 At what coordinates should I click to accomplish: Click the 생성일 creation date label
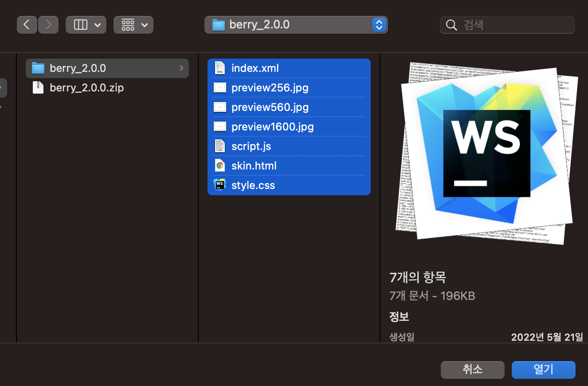(402, 337)
